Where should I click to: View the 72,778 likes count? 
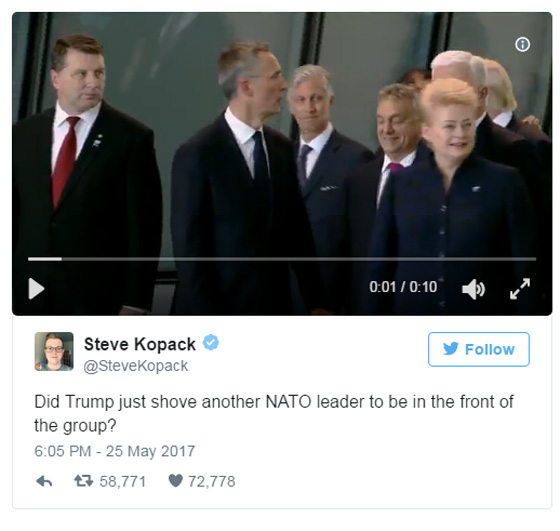(x=211, y=481)
